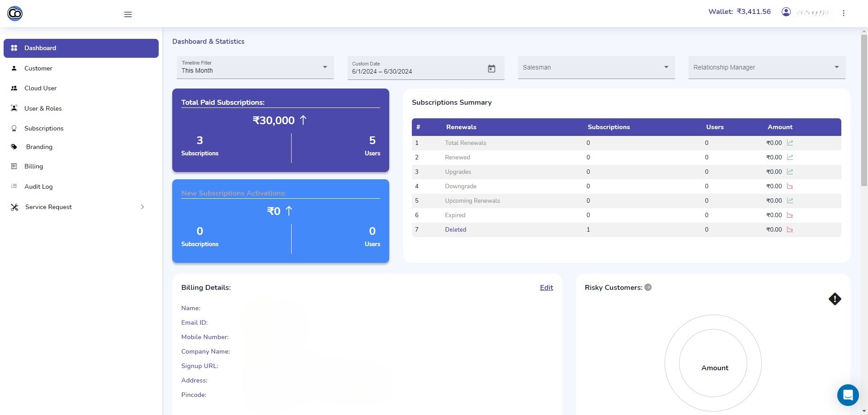868x415 pixels.
Task: Click the trend chart icon for Renewed row
Action: coord(790,157)
